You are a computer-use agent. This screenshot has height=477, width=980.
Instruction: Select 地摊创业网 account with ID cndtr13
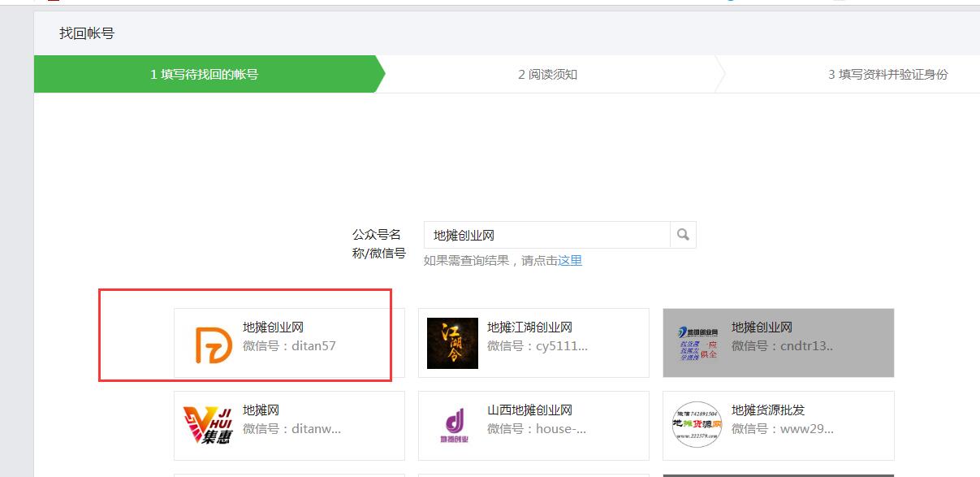click(x=779, y=343)
